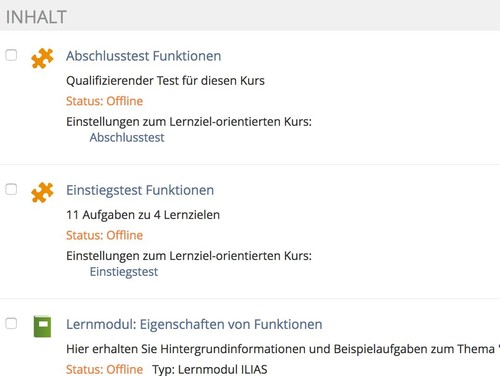The image size is (500, 376).
Task: Click the text 11 Aufgaben zu 4 Lernzielen
Action: (x=143, y=215)
